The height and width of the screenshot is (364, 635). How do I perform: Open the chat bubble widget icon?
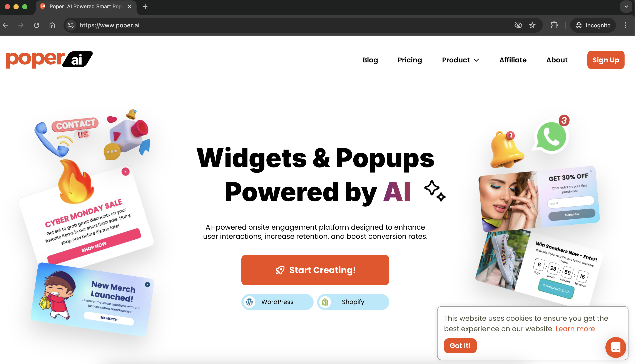click(x=615, y=347)
